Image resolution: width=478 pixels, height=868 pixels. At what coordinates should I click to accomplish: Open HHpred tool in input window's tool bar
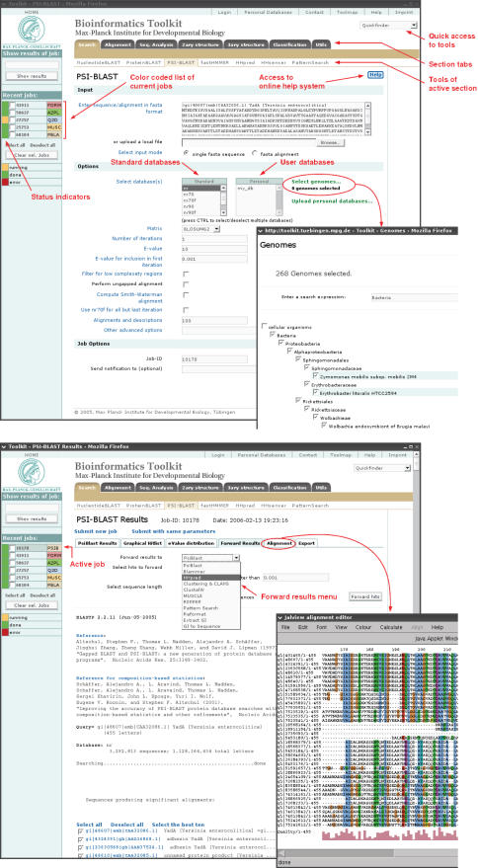(x=244, y=62)
